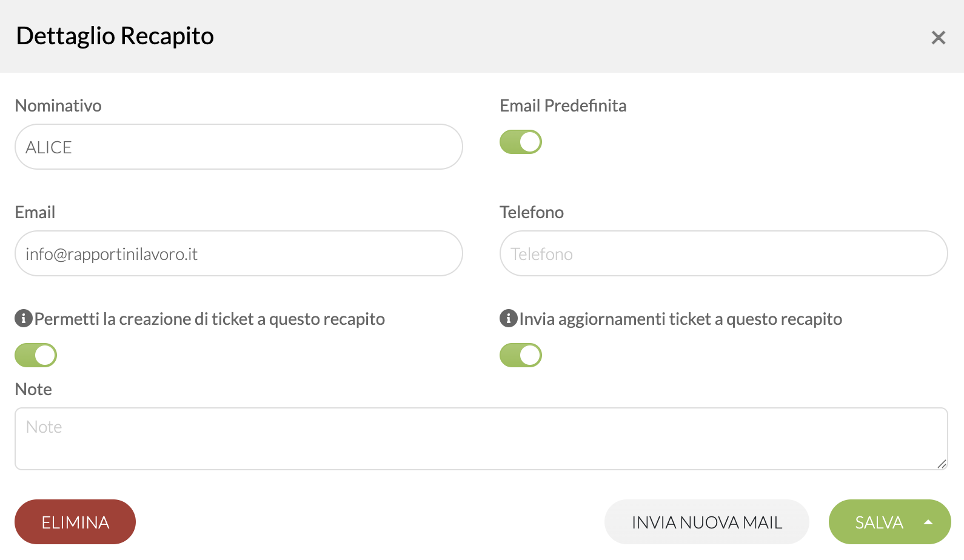Click the Dettaglio Recapito title

[115, 36]
